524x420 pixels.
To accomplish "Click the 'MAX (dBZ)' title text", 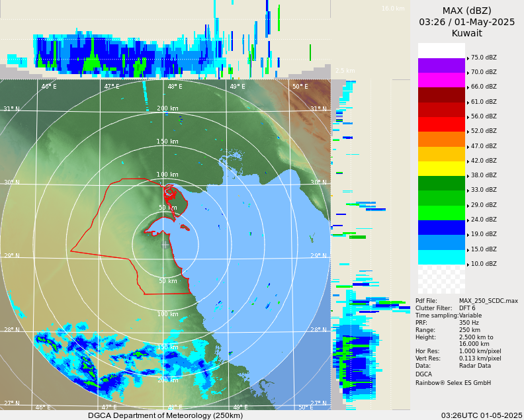I will point(467,11).
